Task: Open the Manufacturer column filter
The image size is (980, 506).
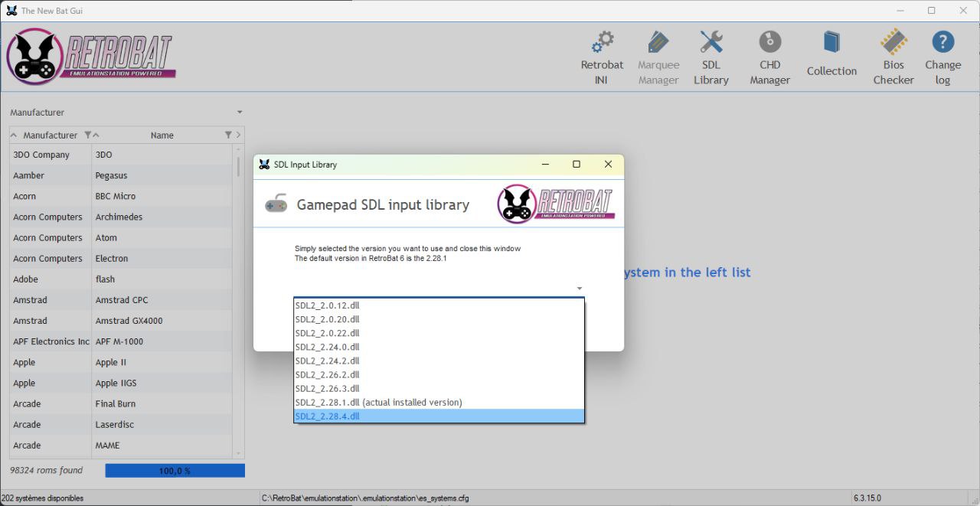Action: (x=87, y=135)
